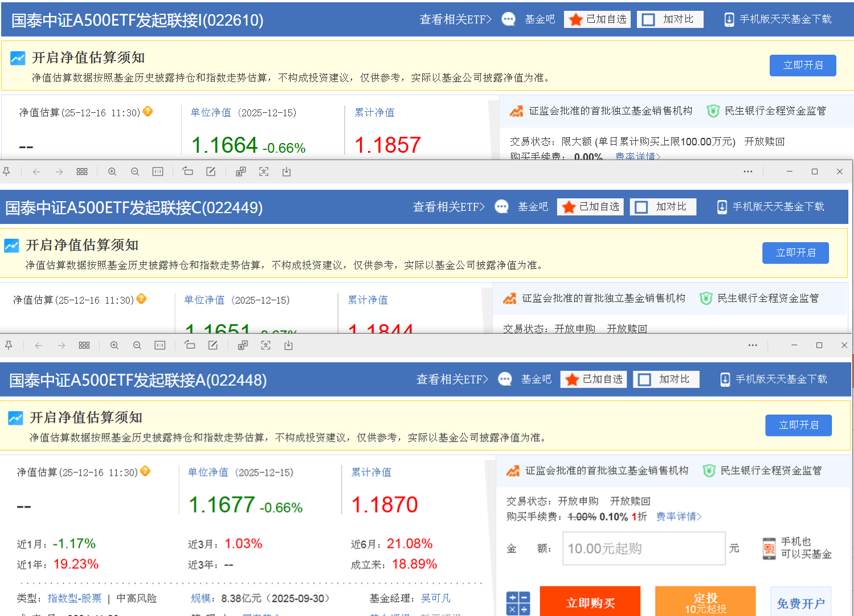Click the orange 立即购买 button
854x616 pixels.
coord(590,601)
